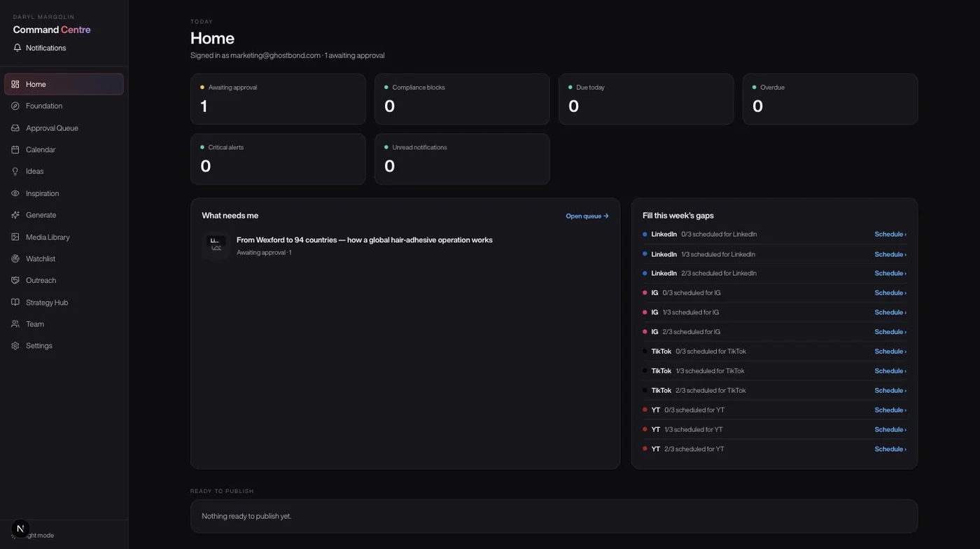
Task: Click the '0/3 scheduled for YT' text
Action: tap(694, 410)
